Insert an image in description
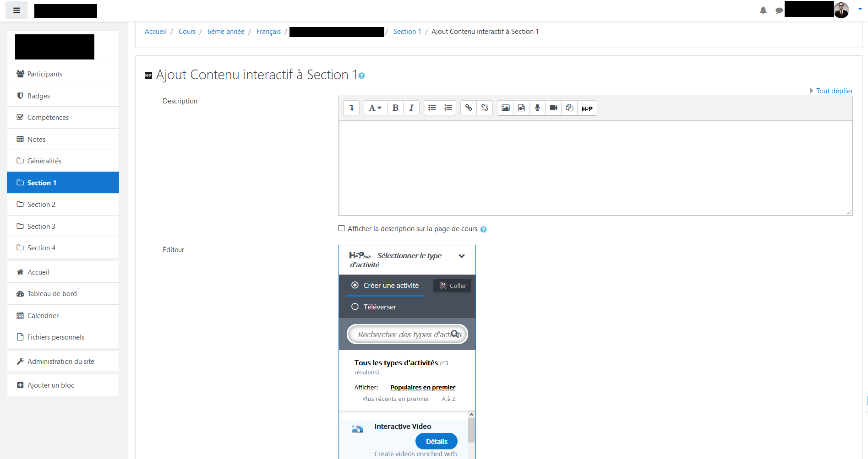The height and width of the screenshot is (459, 868). tap(505, 108)
